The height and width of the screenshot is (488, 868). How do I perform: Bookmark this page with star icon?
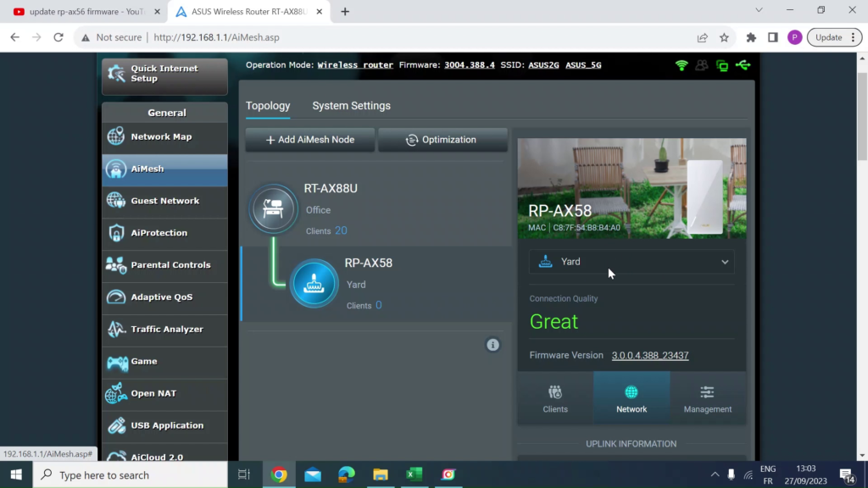click(x=724, y=37)
